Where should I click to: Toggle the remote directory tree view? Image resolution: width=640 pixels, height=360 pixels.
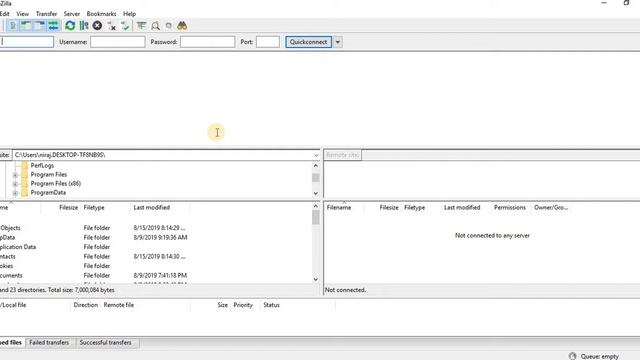(40, 26)
